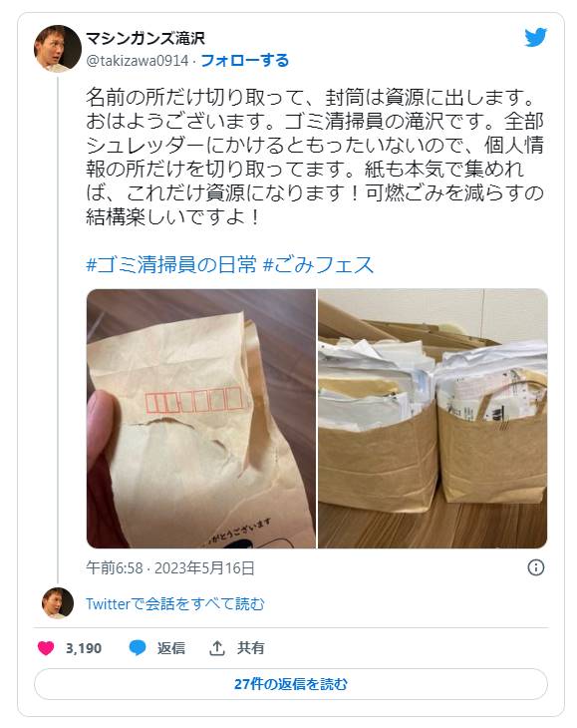
Task: Click the blue reply bubble icon
Action: click(138, 647)
